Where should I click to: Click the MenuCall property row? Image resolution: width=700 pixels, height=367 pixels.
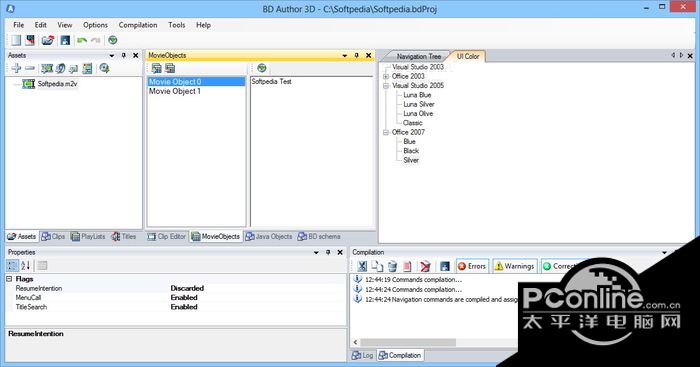[176, 298]
